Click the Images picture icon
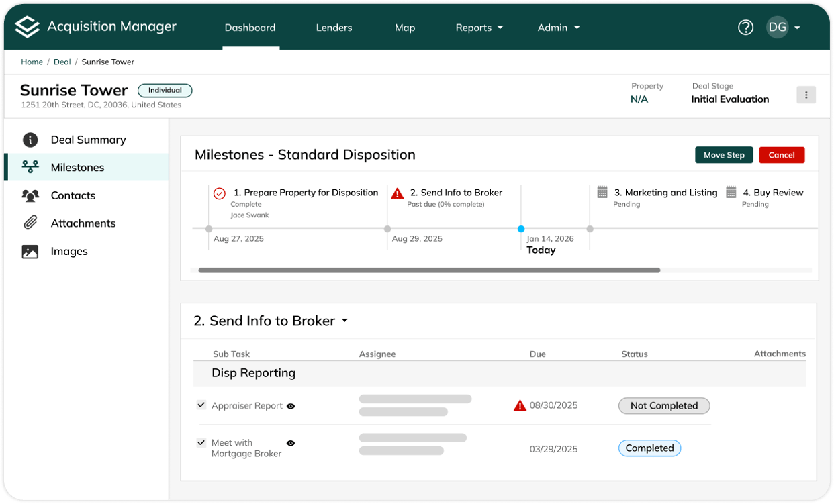 [30, 252]
